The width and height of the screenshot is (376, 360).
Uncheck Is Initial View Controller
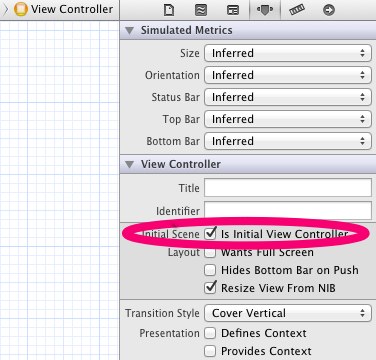pyautogui.click(x=210, y=234)
